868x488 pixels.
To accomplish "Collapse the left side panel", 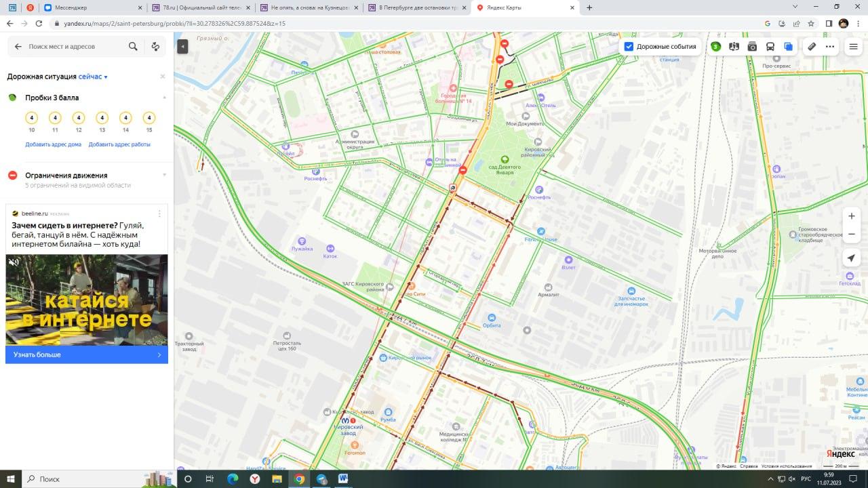I will pyautogui.click(x=182, y=46).
